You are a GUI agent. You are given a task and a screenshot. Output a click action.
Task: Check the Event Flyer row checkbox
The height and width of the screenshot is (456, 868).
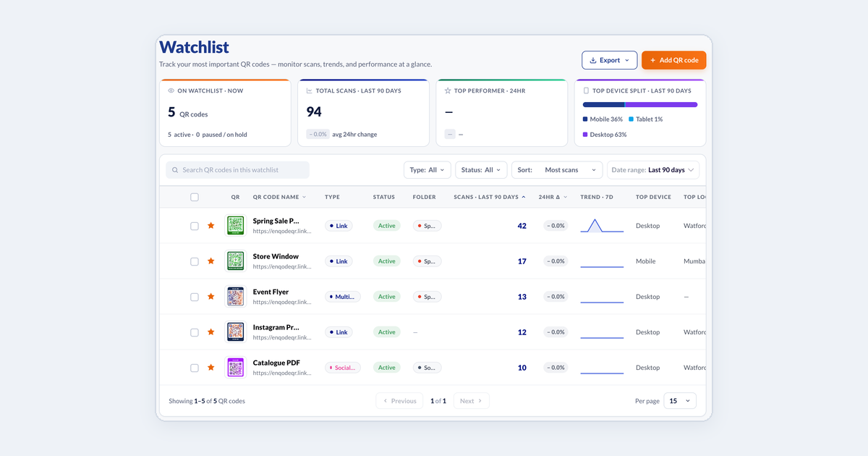pyautogui.click(x=195, y=297)
